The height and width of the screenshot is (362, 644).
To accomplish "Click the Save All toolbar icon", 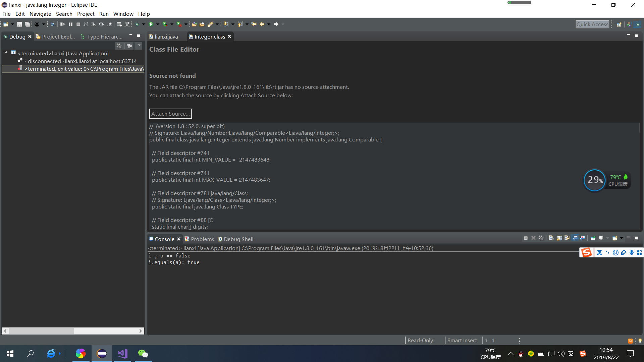I will click(28, 24).
